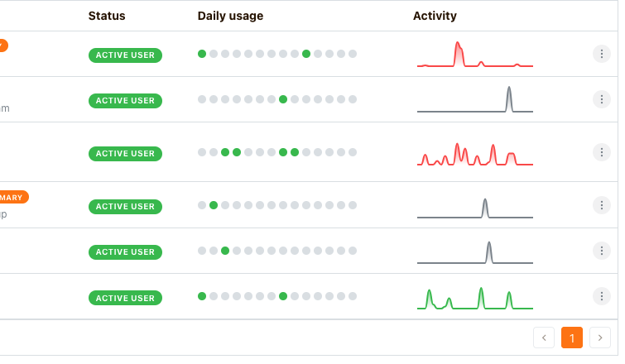Go to next page arrow
Image resolution: width=625 pixels, height=364 pixels.
(600, 338)
